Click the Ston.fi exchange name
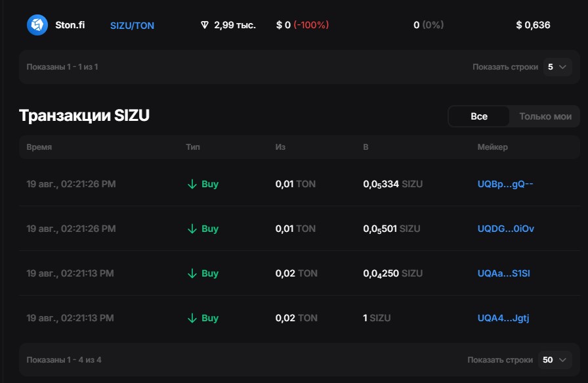The height and width of the screenshot is (383, 588). pos(70,25)
